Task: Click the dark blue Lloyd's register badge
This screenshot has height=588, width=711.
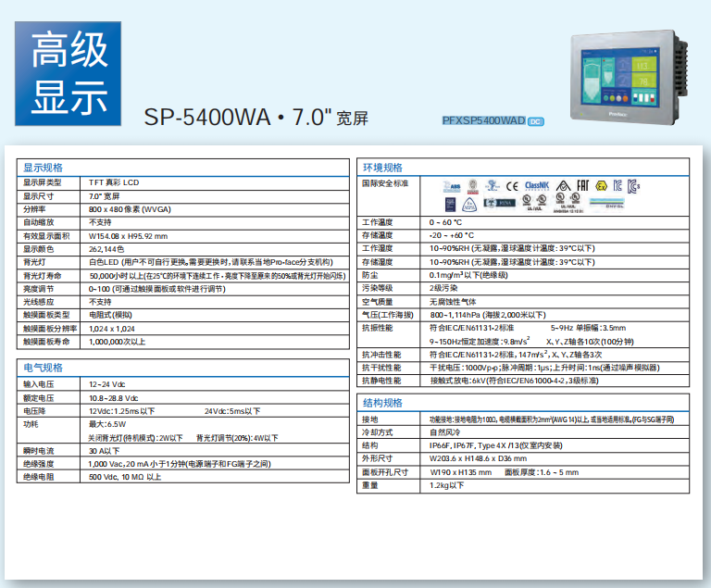Action: click(450, 204)
